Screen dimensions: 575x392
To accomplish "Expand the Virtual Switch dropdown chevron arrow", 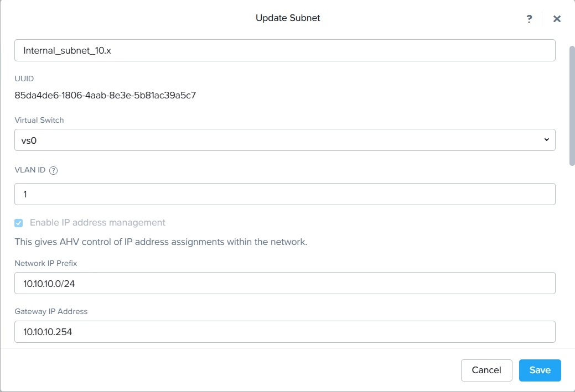I will coord(546,139).
